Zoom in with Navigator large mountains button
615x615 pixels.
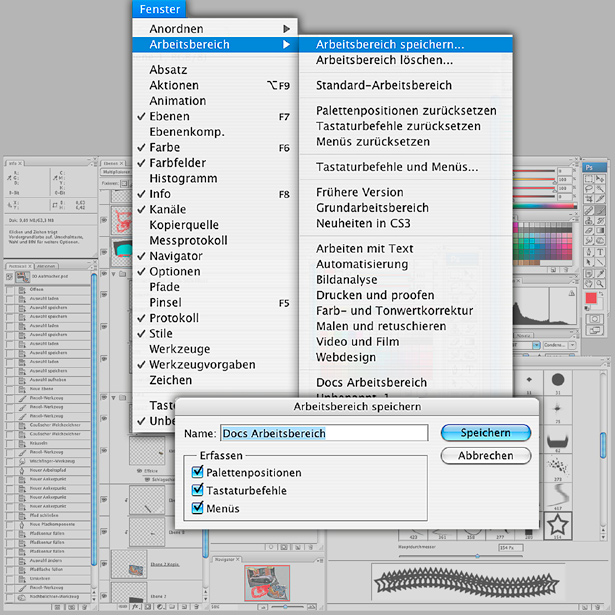(x=312, y=607)
